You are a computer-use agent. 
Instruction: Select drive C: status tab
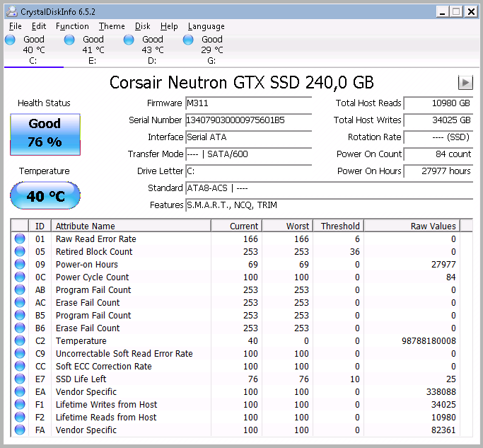pyautogui.click(x=33, y=50)
